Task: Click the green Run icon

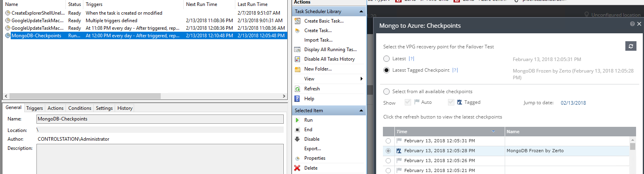Action: click(x=297, y=120)
